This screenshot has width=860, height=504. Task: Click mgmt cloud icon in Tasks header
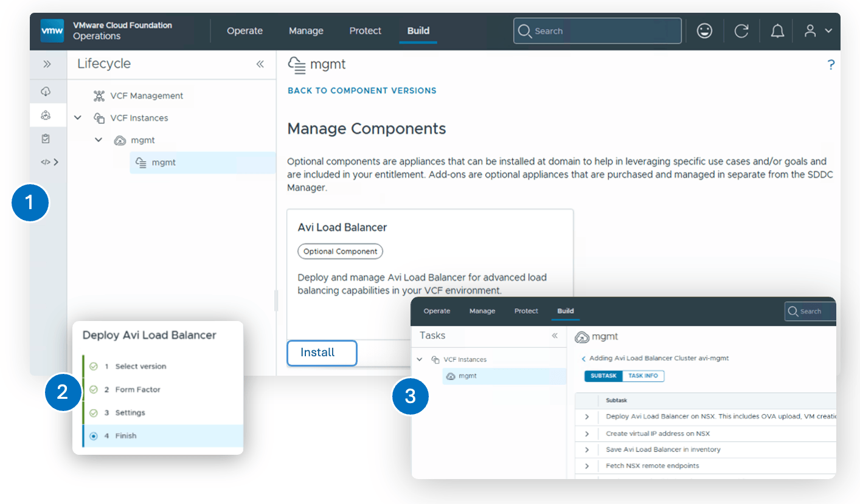click(x=582, y=336)
